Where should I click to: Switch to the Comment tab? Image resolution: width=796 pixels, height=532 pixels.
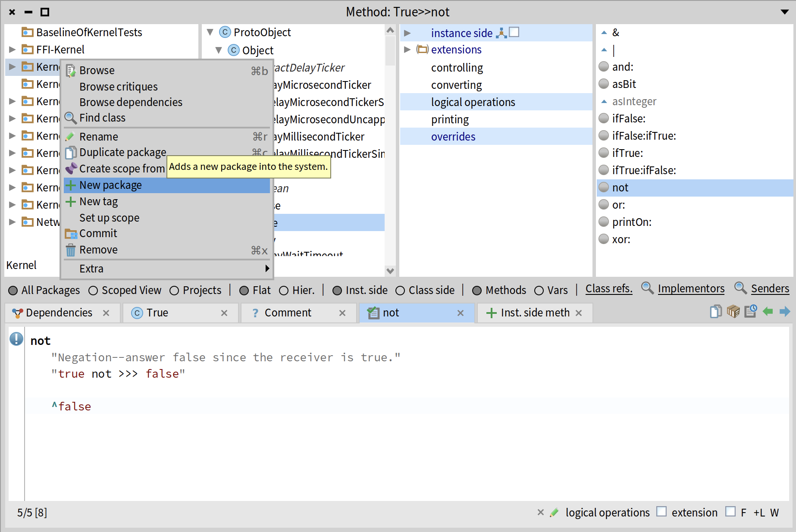288,313
